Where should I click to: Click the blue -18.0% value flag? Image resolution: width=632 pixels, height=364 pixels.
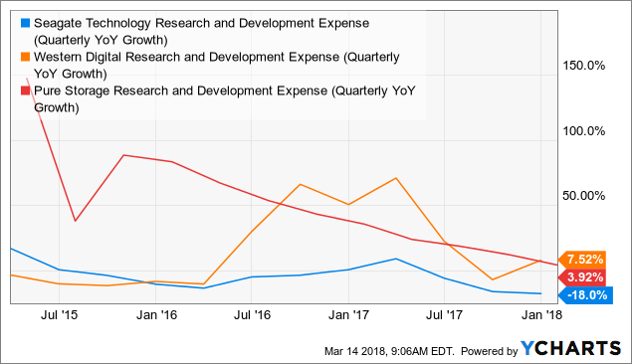coord(585,295)
